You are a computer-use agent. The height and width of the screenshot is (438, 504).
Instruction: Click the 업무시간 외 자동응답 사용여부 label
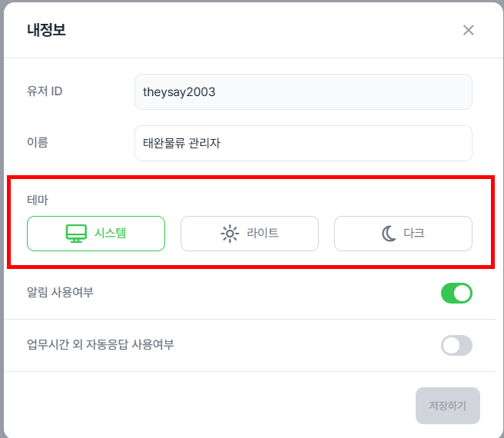click(101, 344)
